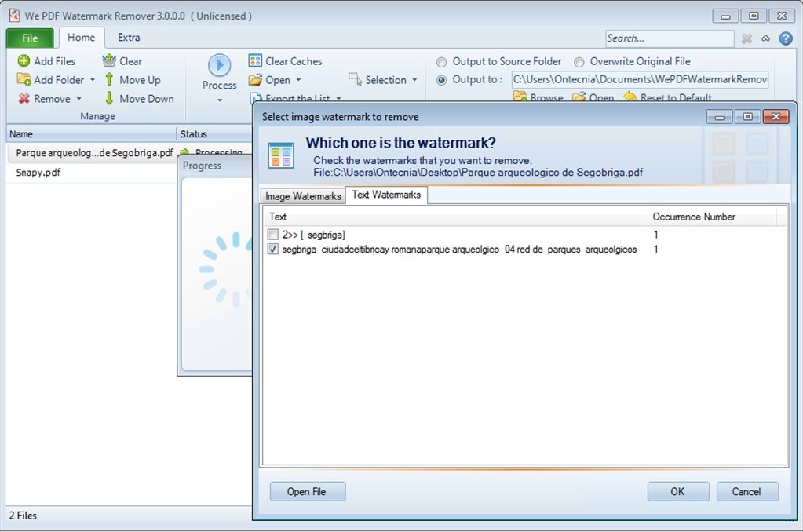The height and width of the screenshot is (532, 803).
Task: Select the Overwrite Original File option
Action: [x=579, y=61]
